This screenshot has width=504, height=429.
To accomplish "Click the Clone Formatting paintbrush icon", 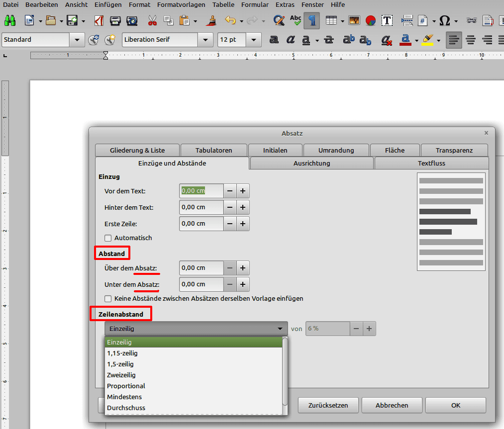I will pyautogui.click(x=211, y=21).
